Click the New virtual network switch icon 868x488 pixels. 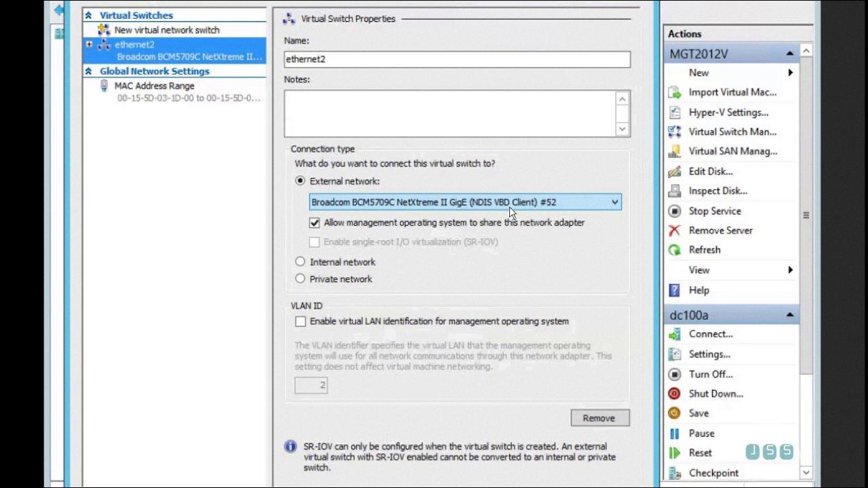[103, 30]
